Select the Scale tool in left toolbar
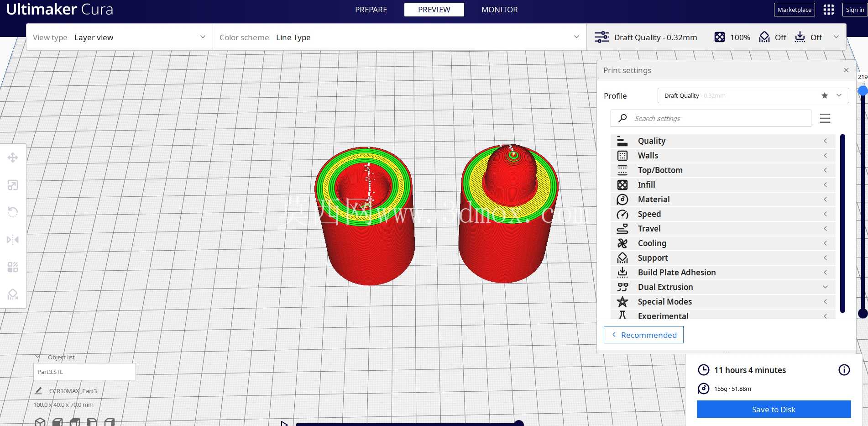Viewport: 868px width, 426px height. 13,185
